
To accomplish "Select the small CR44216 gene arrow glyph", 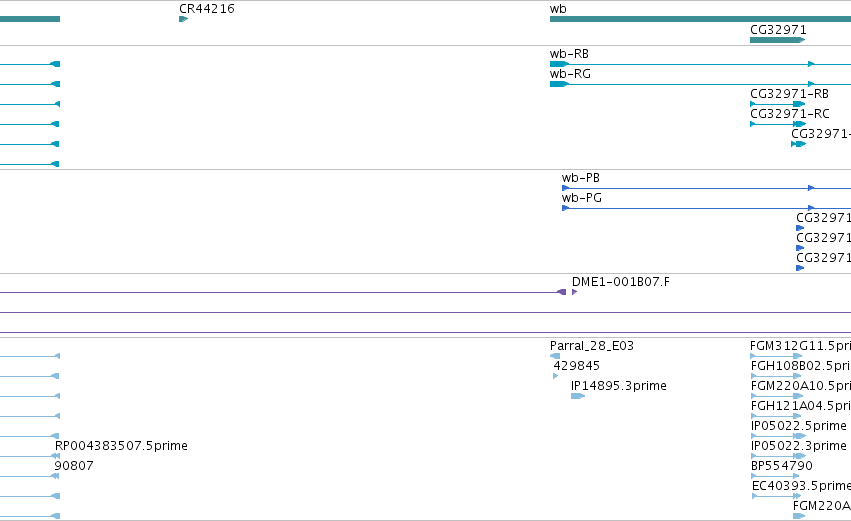I will tap(183, 19).
